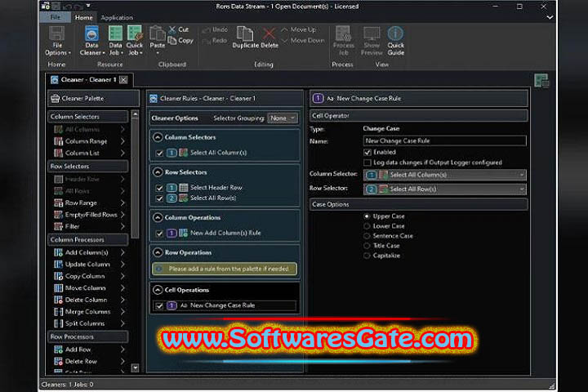Enable Log data changes checkbox
This screenshot has width=588, height=392.
pyautogui.click(x=367, y=163)
